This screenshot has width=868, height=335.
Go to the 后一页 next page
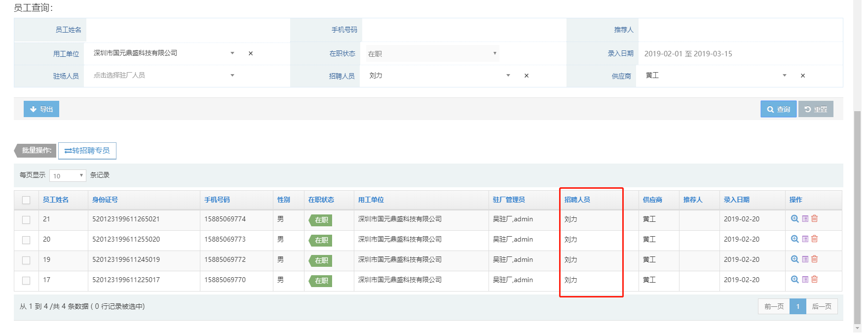[x=822, y=306]
